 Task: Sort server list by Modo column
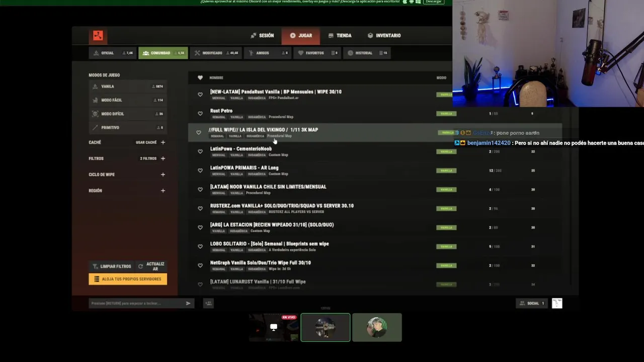coord(441,77)
